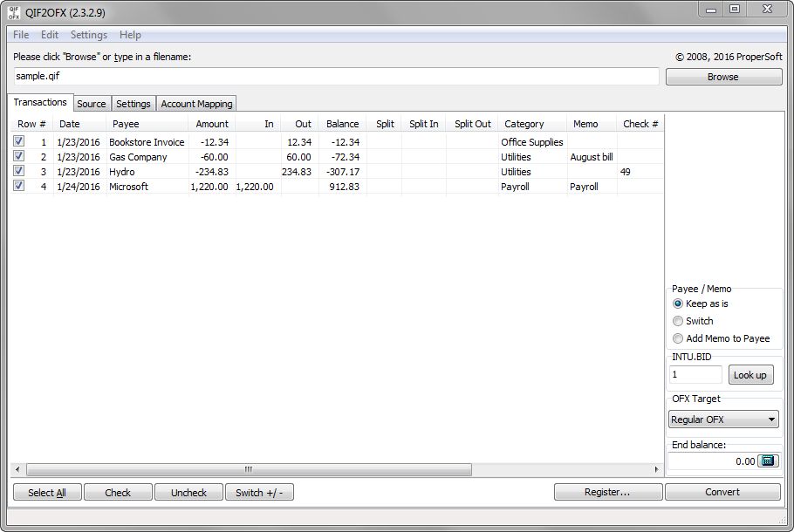Click the Category column header

(x=532, y=124)
